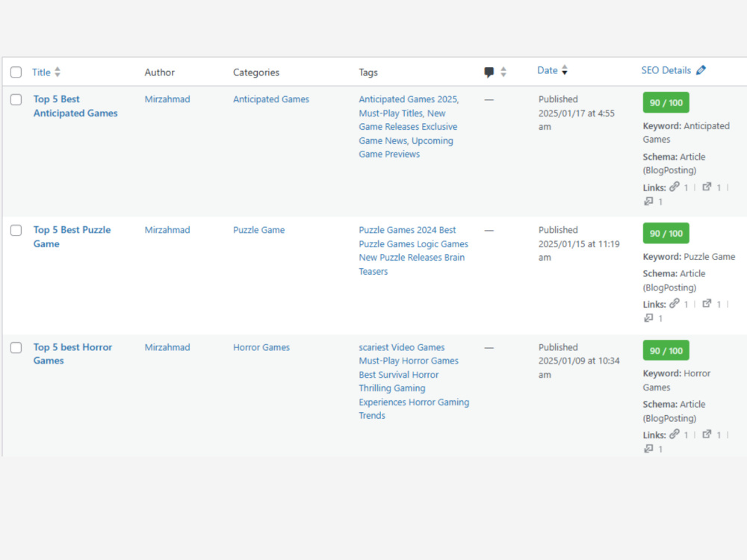The height and width of the screenshot is (560, 747).
Task: Click internal links icon in Anticipated Games row
Action: [x=674, y=187]
